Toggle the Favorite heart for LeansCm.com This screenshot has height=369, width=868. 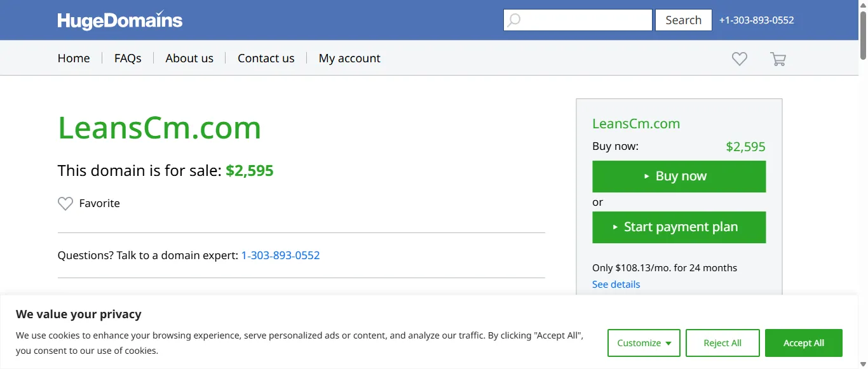65,203
